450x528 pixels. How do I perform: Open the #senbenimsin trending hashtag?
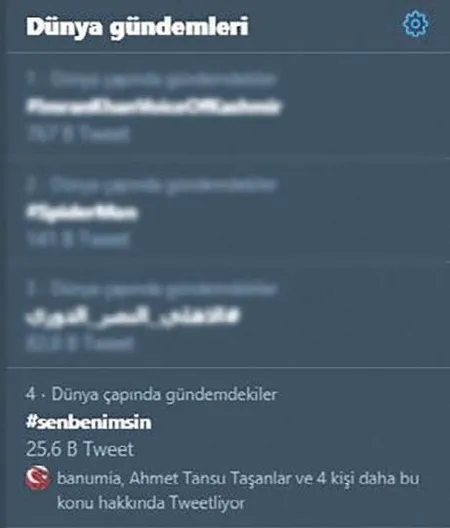[x=89, y=422]
